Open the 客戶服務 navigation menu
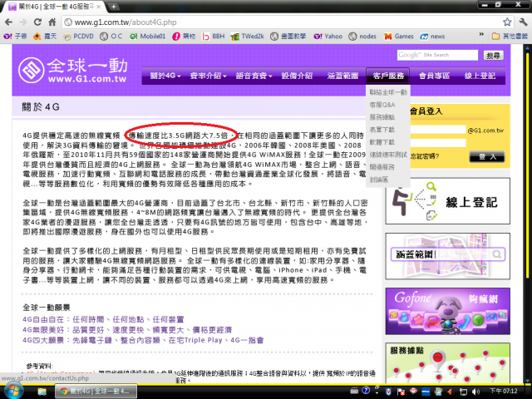This screenshot has height=399, width=532. point(388,76)
